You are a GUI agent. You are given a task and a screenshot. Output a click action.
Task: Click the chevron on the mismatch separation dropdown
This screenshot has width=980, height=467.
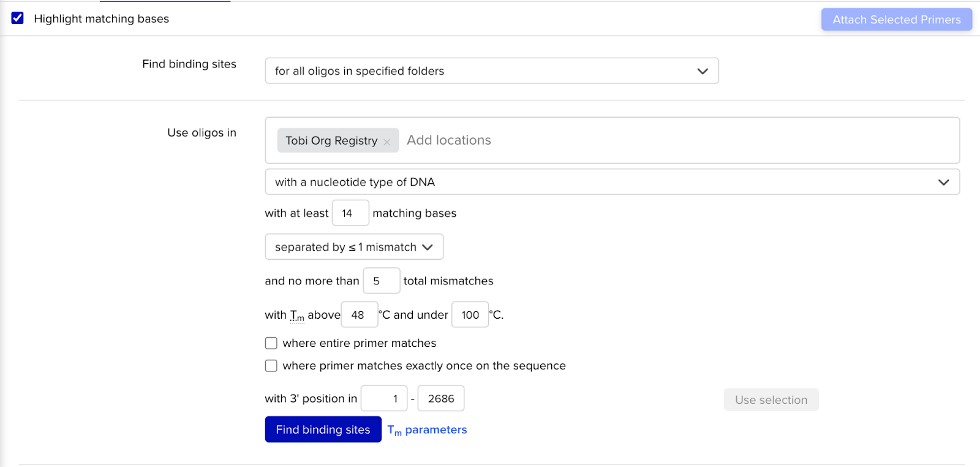pyautogui.click(x=428, y=247)
